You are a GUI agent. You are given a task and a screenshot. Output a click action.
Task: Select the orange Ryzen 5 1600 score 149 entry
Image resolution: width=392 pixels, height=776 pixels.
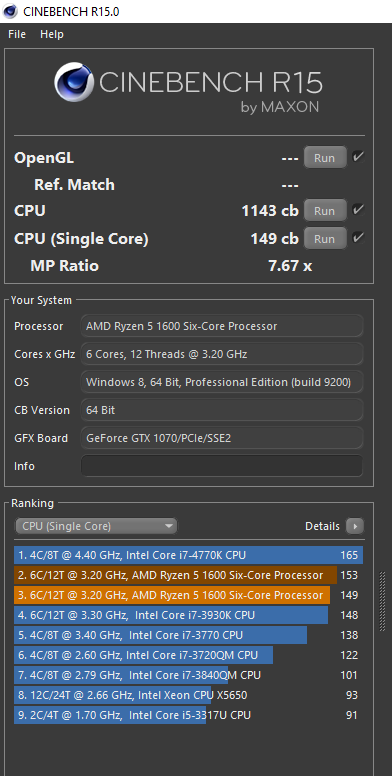click(x=189, y=595)
